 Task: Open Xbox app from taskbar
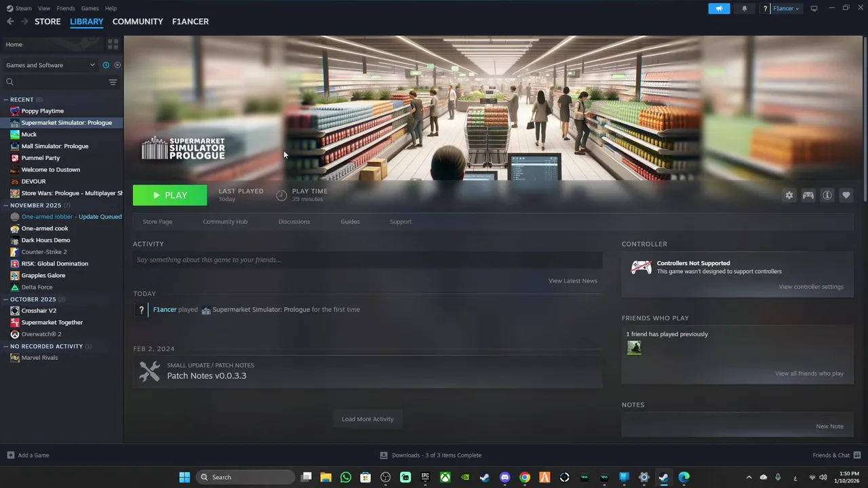pyautogui.click(x=445, y=477)
